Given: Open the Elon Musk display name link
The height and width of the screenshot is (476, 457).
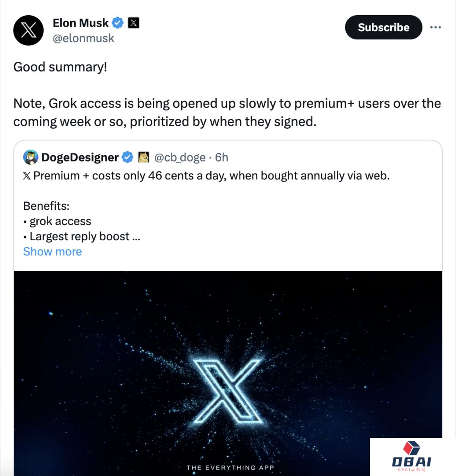Looking at the screenshot, I should [x=80, y=23].
